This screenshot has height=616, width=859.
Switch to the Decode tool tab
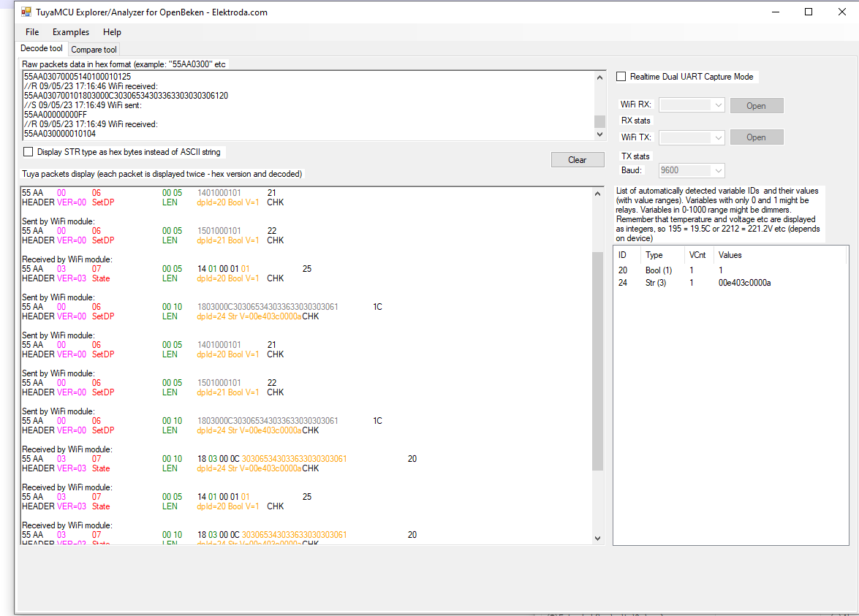tap(42, 48)
